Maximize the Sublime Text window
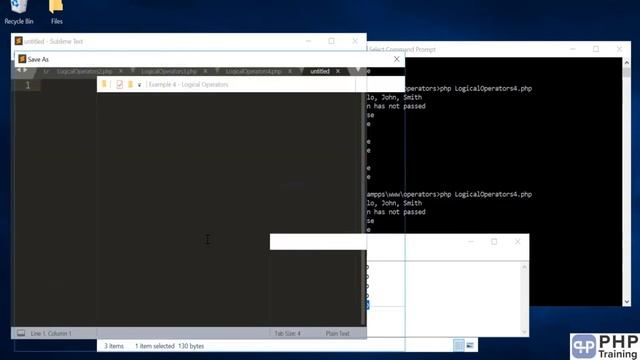Viewport: 640px width, 360px height. point(331,41)
